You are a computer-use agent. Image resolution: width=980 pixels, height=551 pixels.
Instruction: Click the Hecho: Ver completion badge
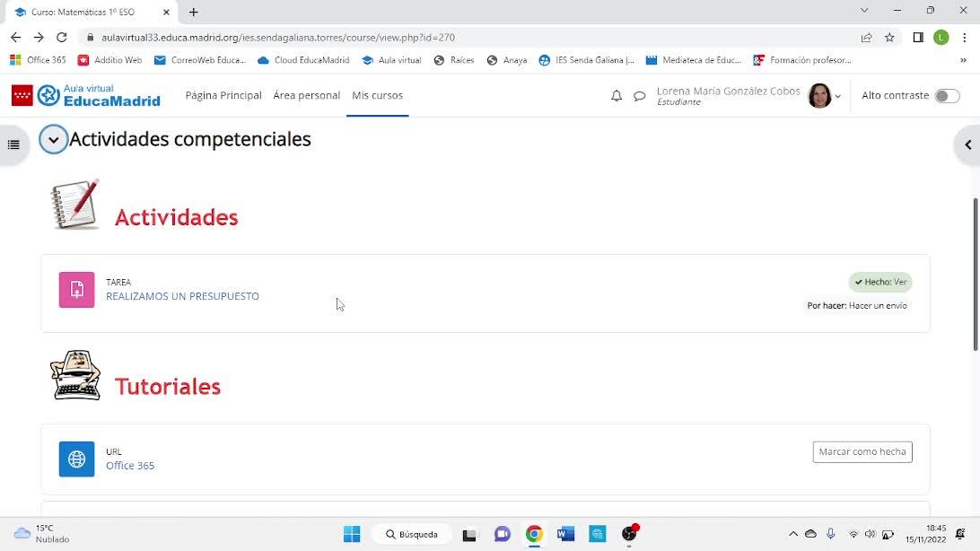point(879,281)
